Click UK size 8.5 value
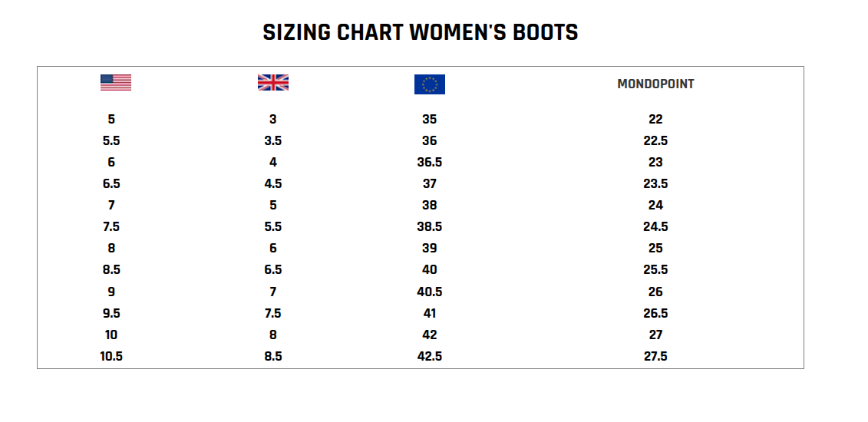 coord(273,356)
